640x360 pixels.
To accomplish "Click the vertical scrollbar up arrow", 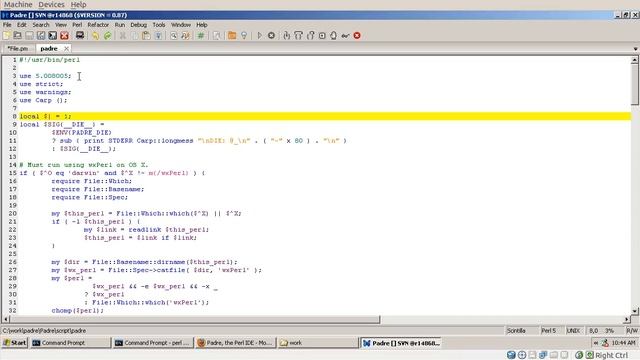I will click(x=635, y=60).
